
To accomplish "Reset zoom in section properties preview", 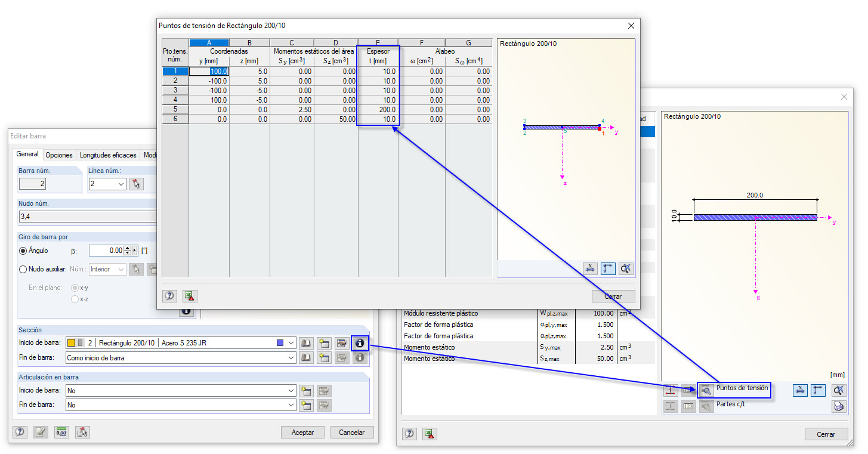I will pos(839,390).
